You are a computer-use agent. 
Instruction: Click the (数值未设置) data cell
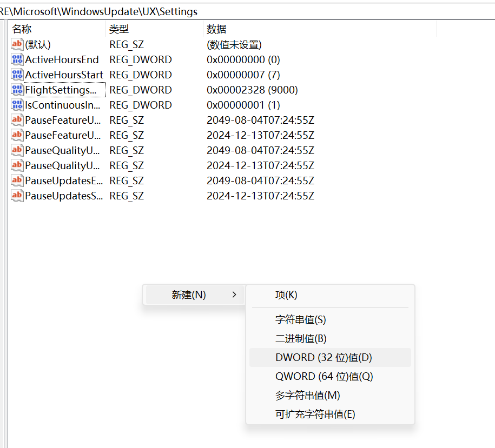coord(234,44)
